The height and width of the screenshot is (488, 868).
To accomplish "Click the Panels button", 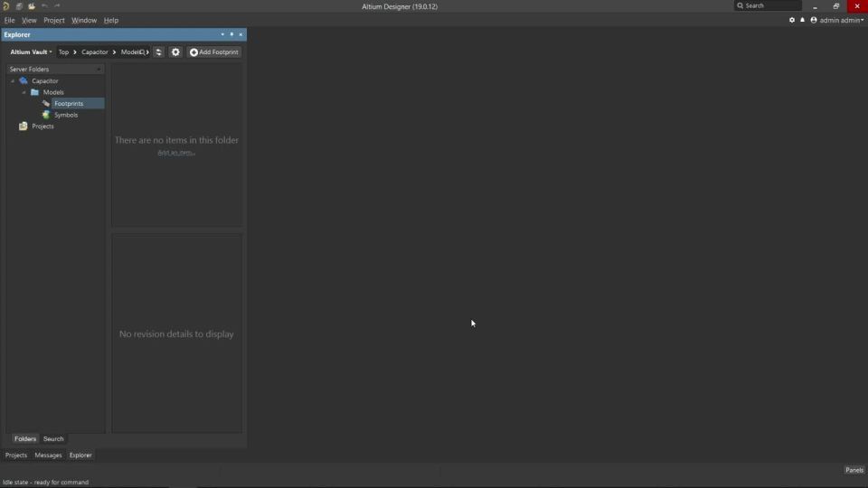I will tap(854, 470).
